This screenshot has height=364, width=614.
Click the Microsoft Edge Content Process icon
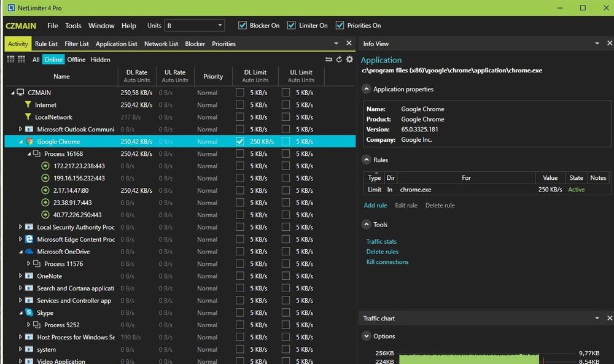pyautogui.click(x=29, y=239)
